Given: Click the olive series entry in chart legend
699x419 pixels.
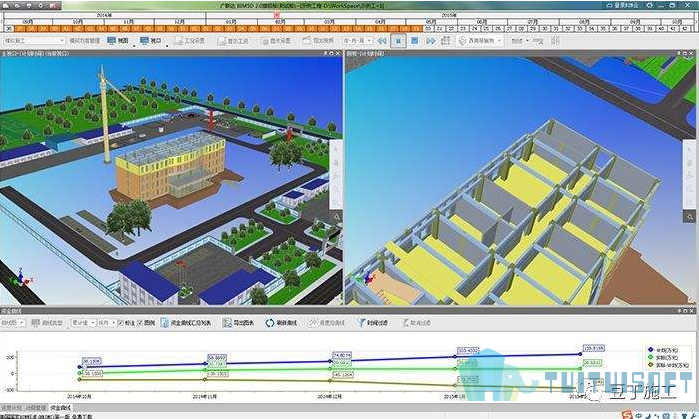Looking at the screenshot, I should [x=666, y=365].
